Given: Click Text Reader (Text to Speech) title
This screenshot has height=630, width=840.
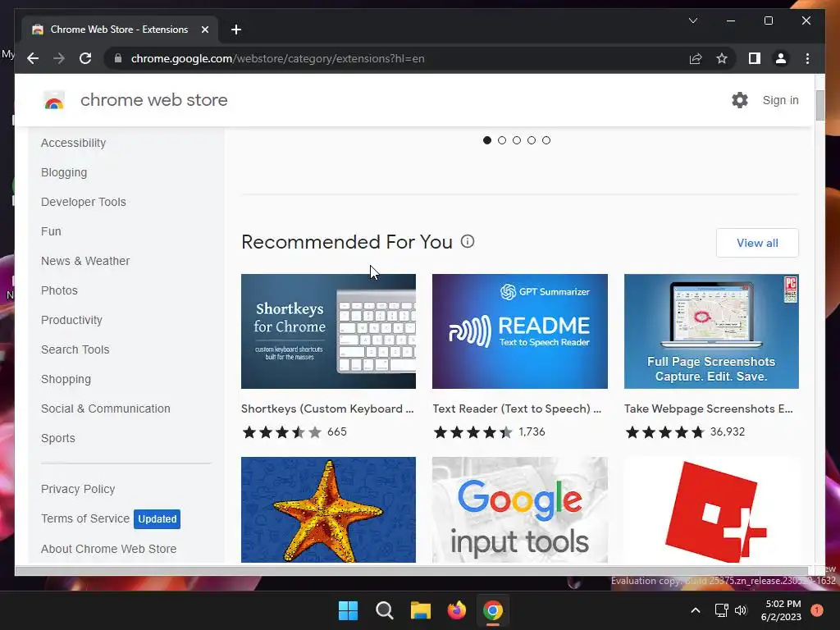Looking at the screenshot, I should (517, 409).
